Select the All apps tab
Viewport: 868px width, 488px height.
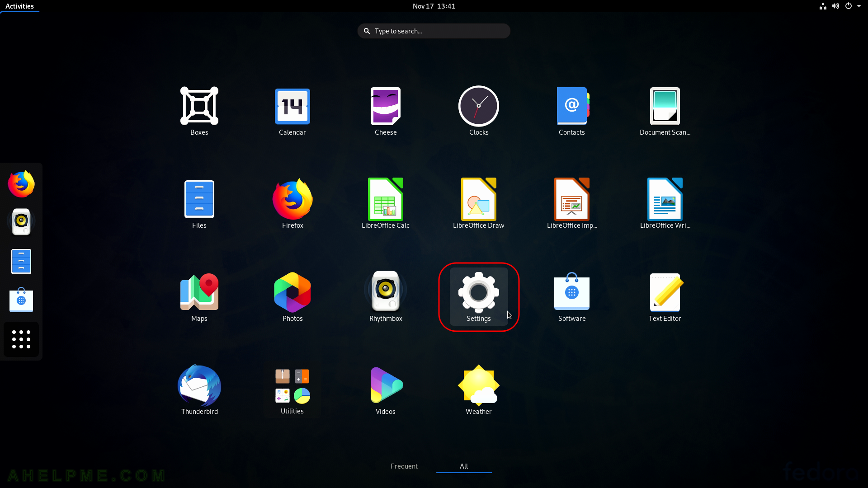[464, 466]
